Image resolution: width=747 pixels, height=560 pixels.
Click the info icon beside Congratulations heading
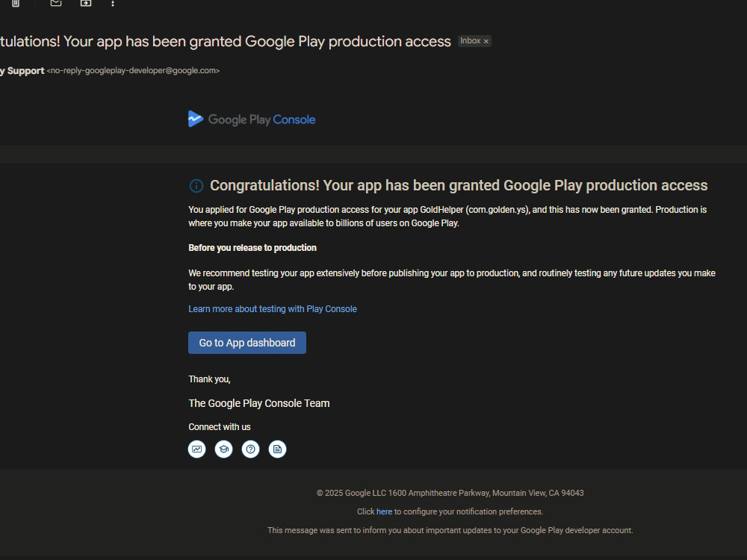196,186
